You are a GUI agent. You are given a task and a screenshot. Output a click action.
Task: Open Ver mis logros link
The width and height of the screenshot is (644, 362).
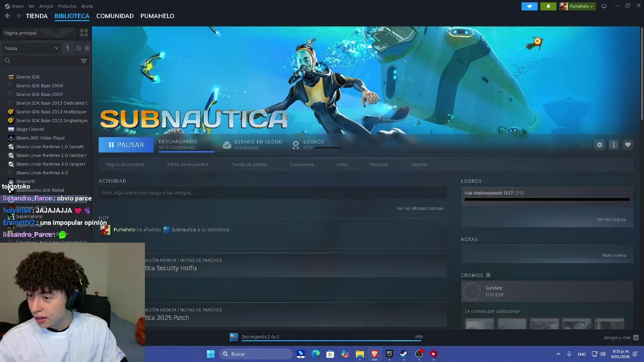(x=611, y=219)
